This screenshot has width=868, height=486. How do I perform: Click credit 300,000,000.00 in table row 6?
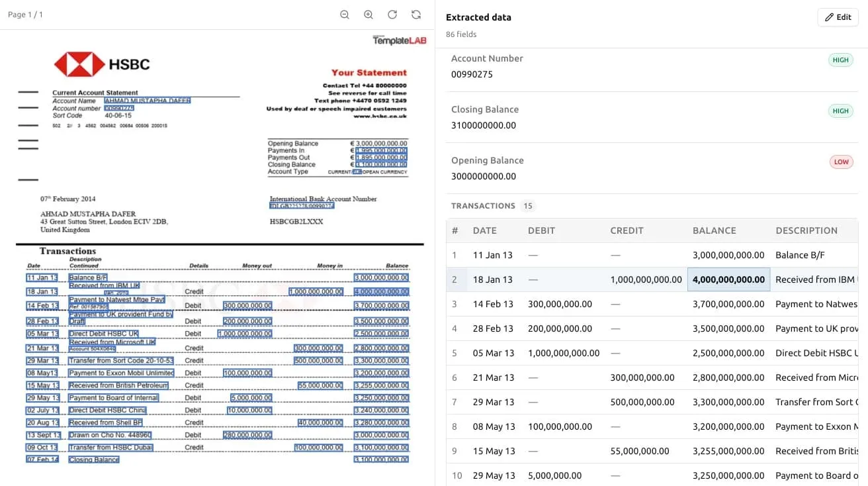(642, 377)
